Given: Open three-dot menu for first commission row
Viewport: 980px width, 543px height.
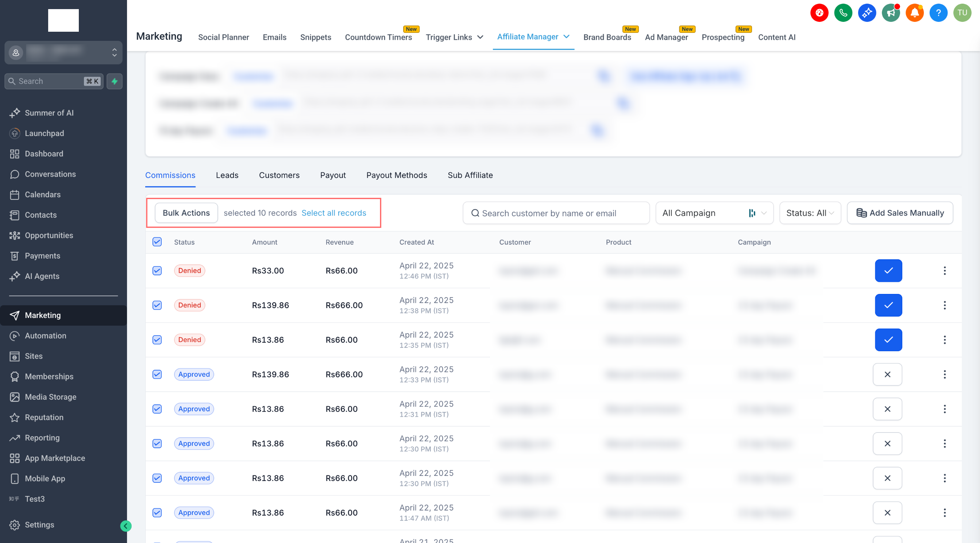Looking at the screenshot, I should coord(944,271).
